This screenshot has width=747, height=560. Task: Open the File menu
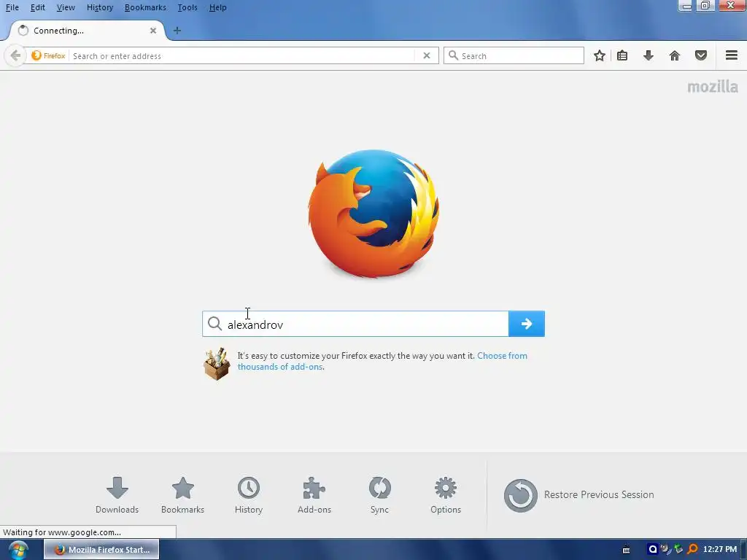pyautogui.click(x=12, y=7)
